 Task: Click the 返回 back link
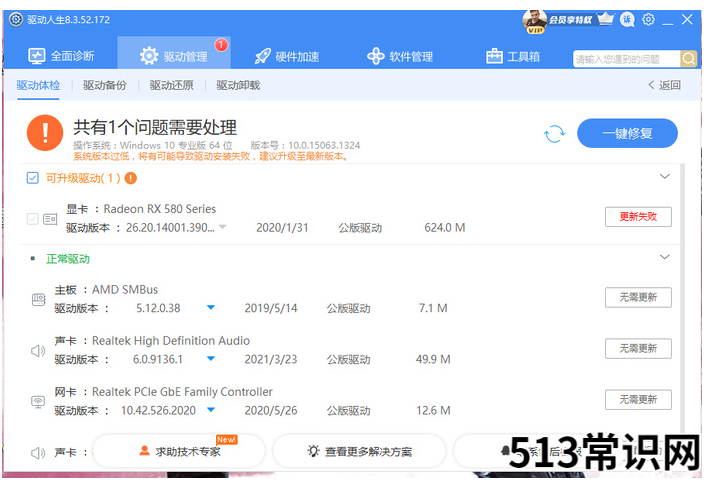tap(664, 85)
